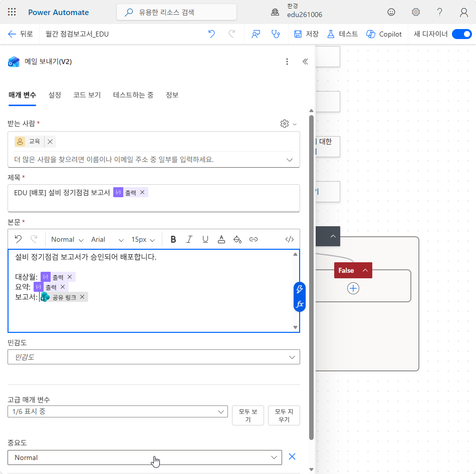
Task: Select the 매개 변수 tab
Action: pyautogui.click(x=22, y=95)
